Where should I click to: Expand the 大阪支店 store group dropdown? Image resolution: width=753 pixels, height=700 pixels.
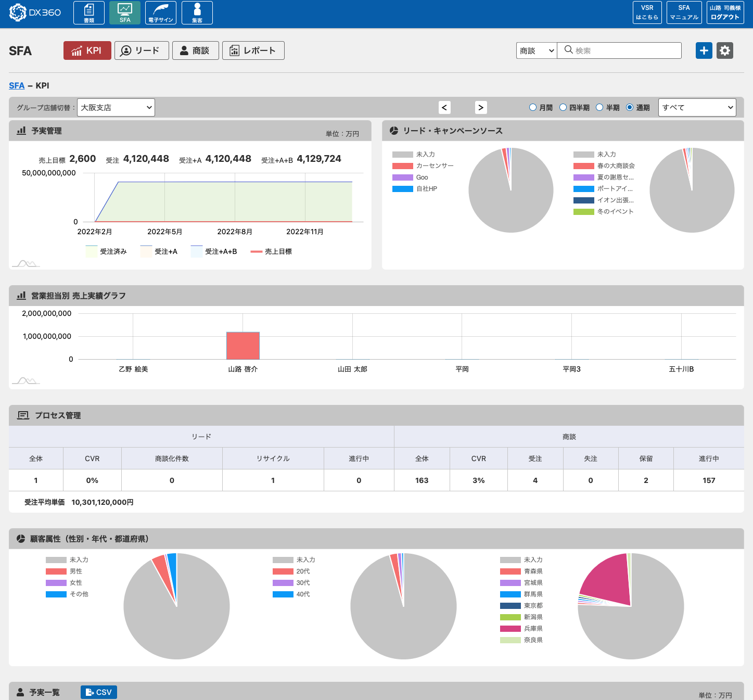116,107
